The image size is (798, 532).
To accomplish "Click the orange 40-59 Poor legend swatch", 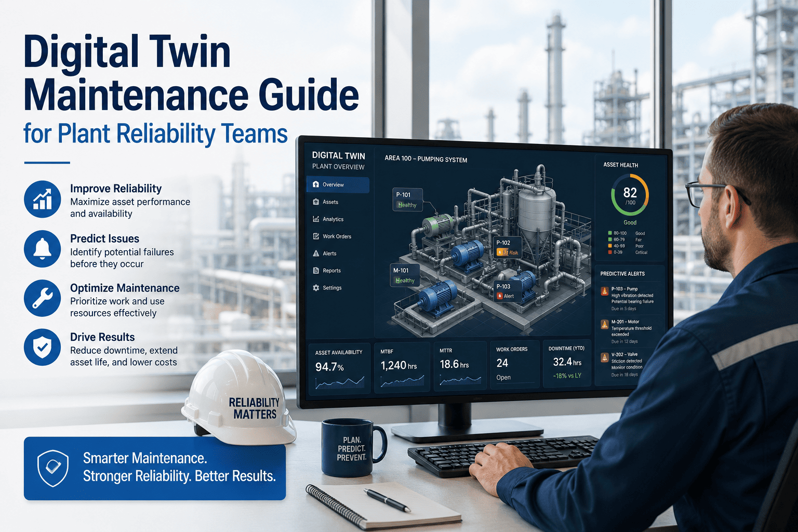I will 610,246.
